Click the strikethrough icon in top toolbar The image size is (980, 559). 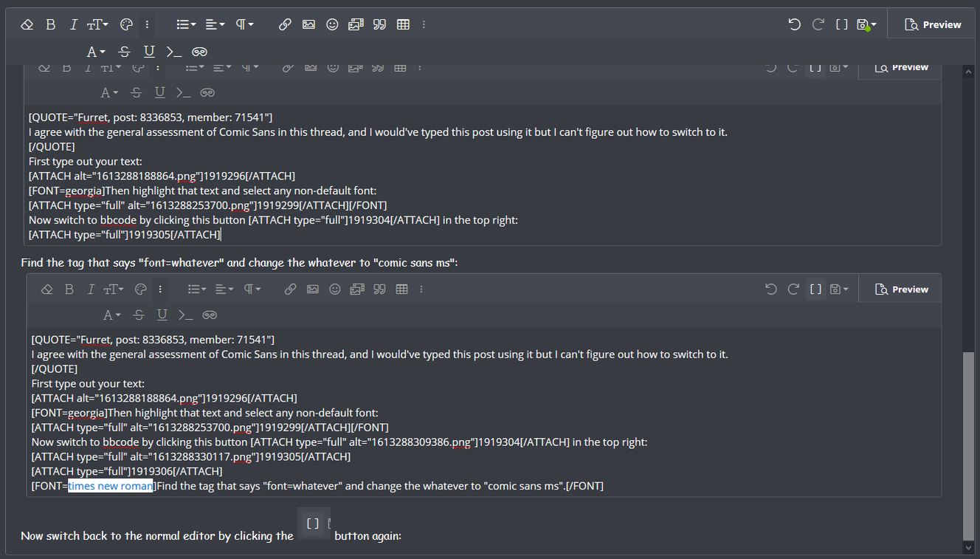[125, 52]
